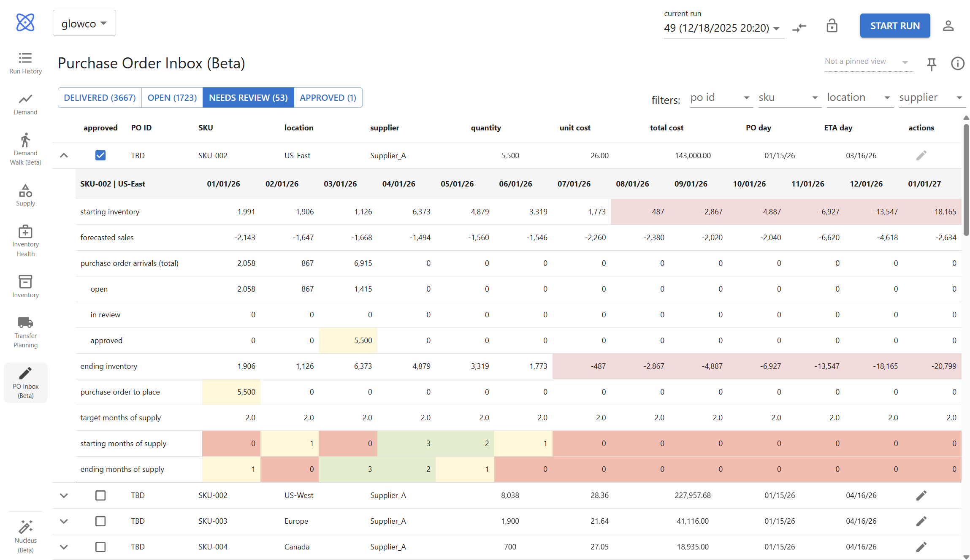Expand the SKU-003 Europe row
Image resolution: width=970 pixels, height=560 pixels.
point(64,521)
